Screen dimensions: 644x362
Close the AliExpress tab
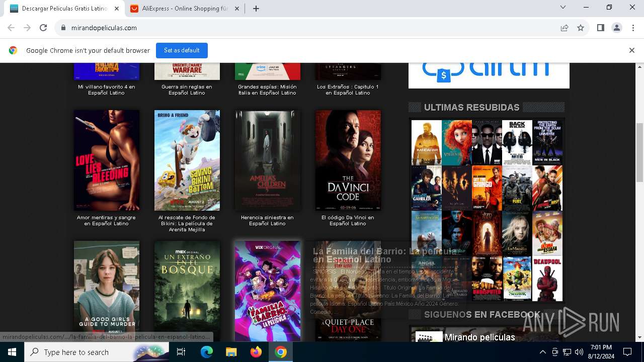click(x=237, y=9)
